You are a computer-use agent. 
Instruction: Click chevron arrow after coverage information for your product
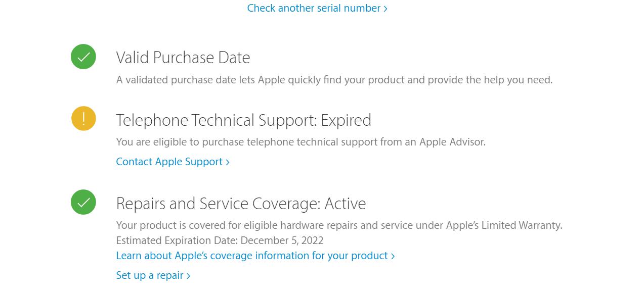(393, 256)
